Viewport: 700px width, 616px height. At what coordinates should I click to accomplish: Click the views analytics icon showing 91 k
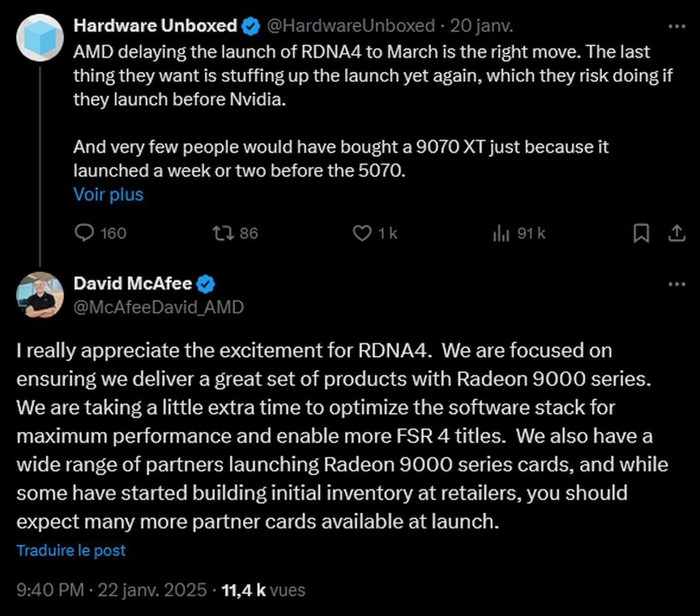coord(502,233)
